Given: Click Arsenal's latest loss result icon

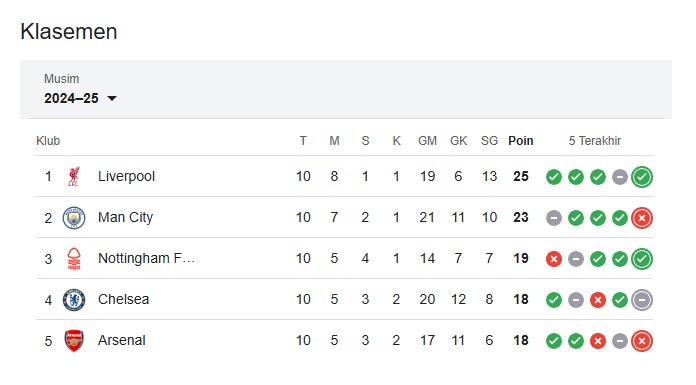Looking at the screenshot, I should (x=642, y=341).
